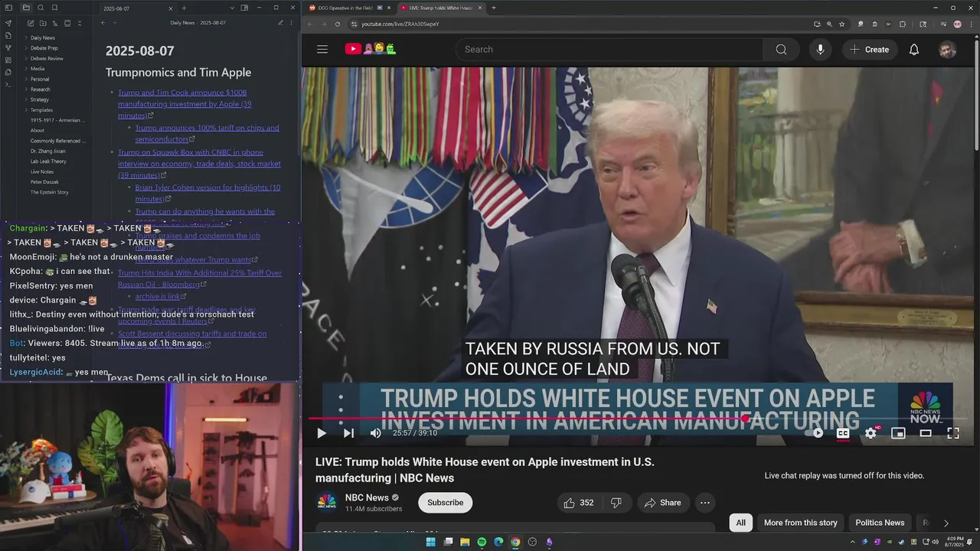Expand the Strategy folder

[x=40, y=99]
